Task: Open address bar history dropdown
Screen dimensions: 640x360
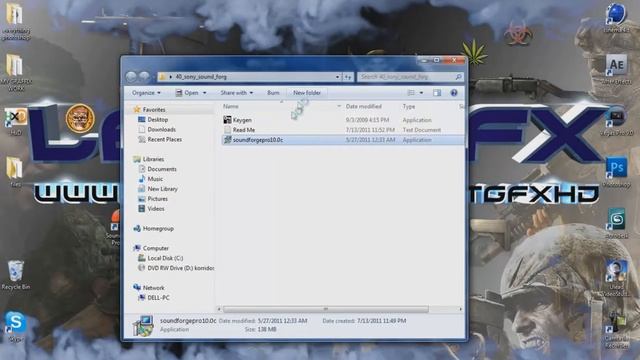Action: [x=338, y=77]
